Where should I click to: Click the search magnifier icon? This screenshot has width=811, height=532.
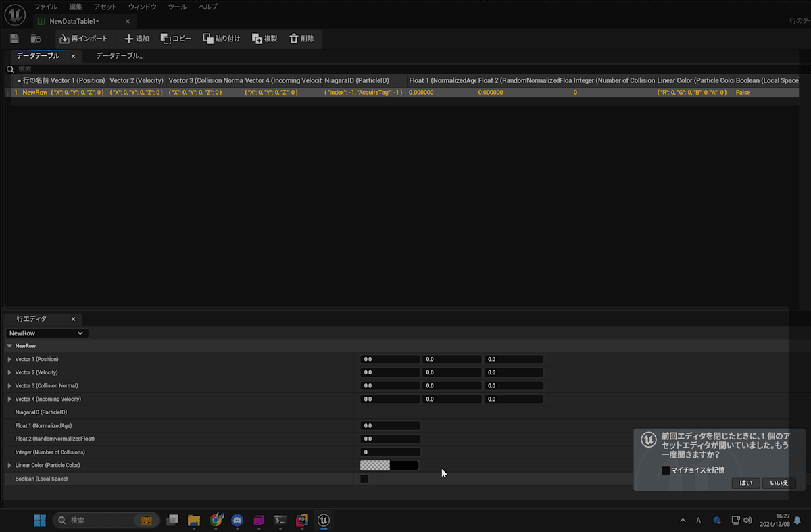pyautogui.click(x=10, y=69)
